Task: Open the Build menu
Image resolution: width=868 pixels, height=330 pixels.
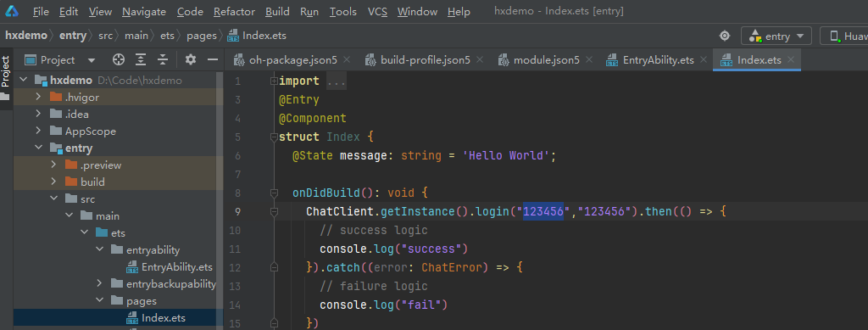Action: pyautogui.click(x=277, y=12)
